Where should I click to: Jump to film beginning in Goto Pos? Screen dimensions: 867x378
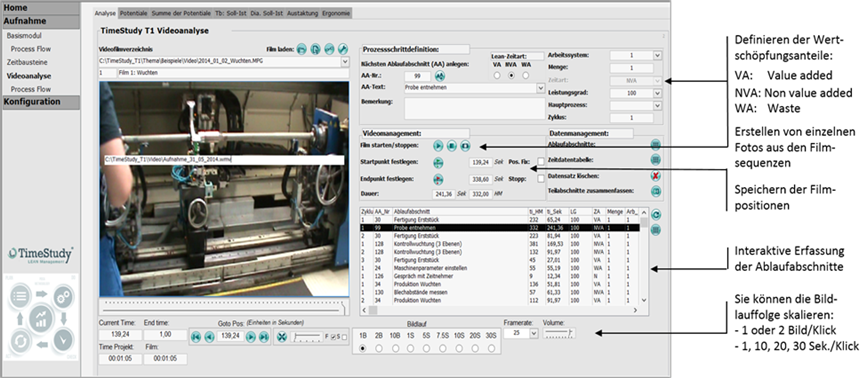click(196, 336)
